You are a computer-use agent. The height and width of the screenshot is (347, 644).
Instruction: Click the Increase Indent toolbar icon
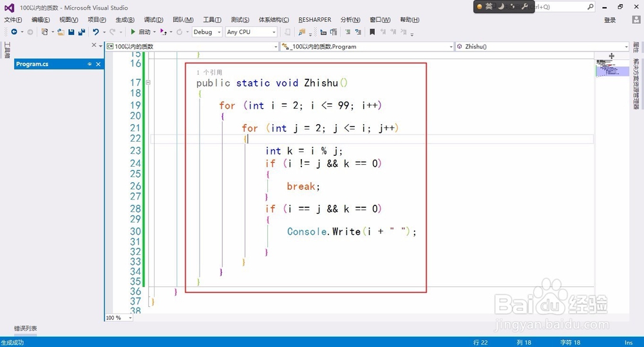click(x=334, y=32)
